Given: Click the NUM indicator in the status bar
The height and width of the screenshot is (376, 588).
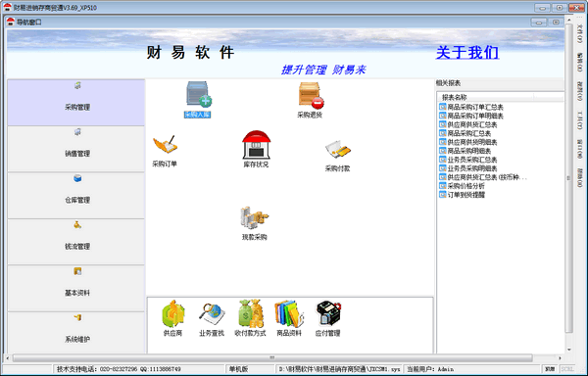Looking at the screenshot, I should pos(550,369).
